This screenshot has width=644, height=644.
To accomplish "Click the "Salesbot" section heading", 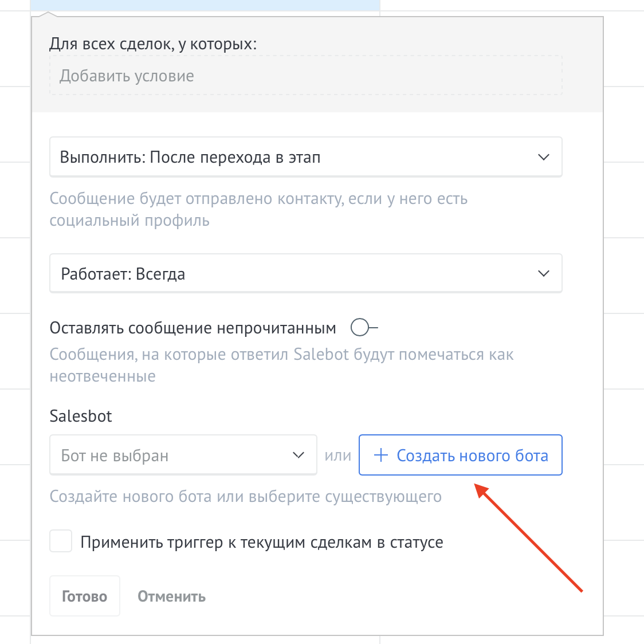I will [81, 416].
